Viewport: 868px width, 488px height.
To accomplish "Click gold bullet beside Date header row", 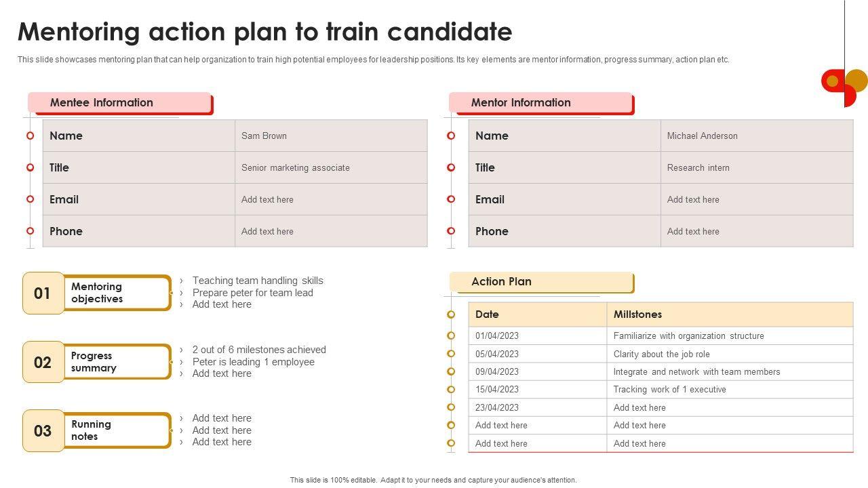I will click(451, 314).
